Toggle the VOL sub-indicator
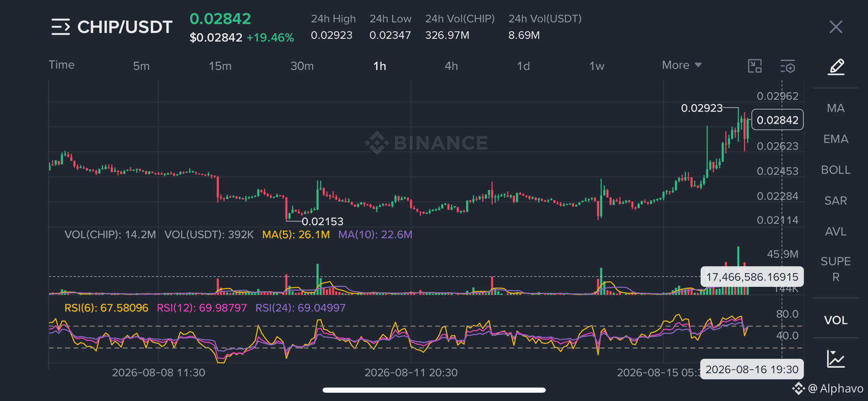 tap(836, 320)
